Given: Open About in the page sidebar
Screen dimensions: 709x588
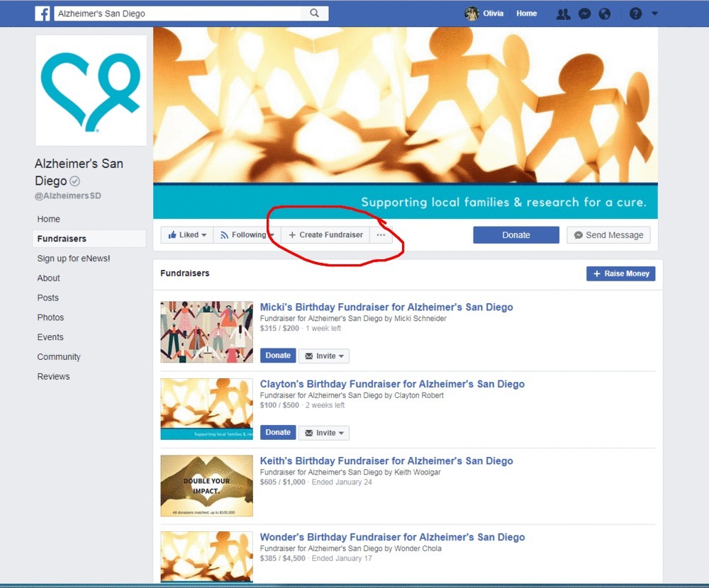Looking at the screenshot, I should pyautogui.click(x=48, y=278).
